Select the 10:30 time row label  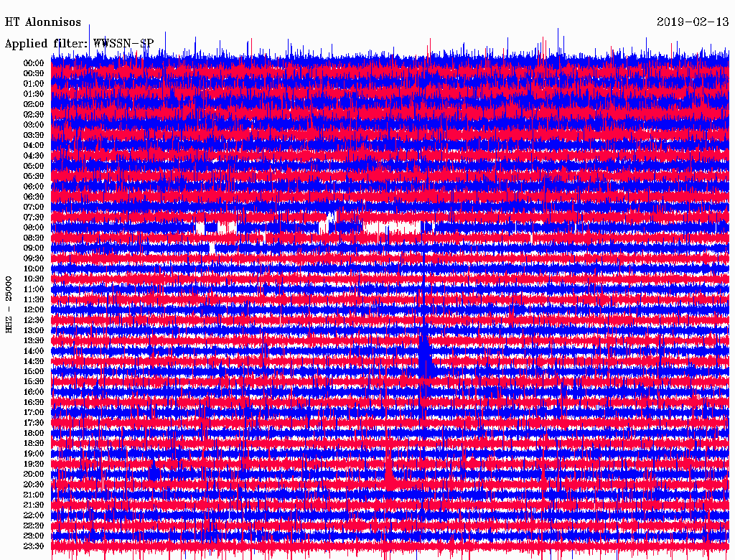tap(34, 279)
